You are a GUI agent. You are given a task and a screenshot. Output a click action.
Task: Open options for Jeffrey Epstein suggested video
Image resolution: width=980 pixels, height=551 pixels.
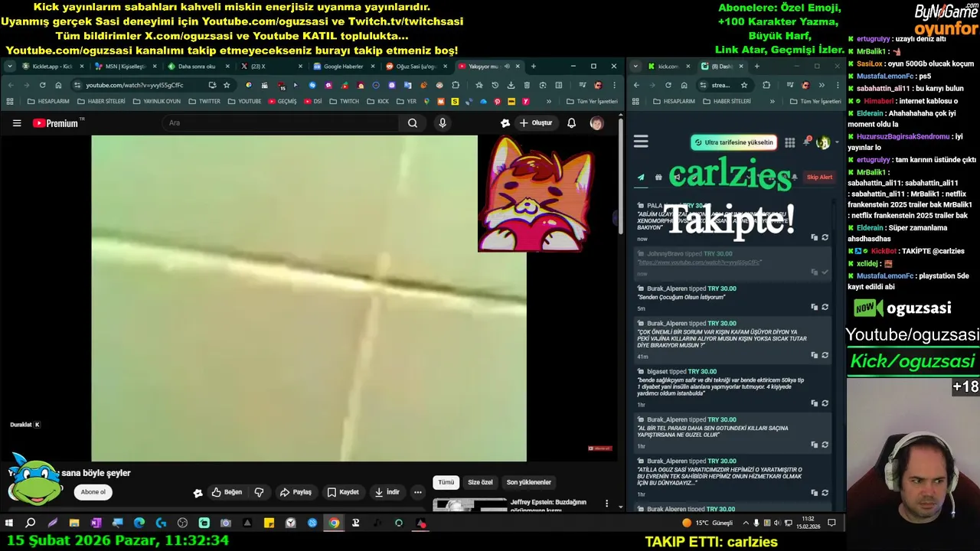click(x=607, y=504)
